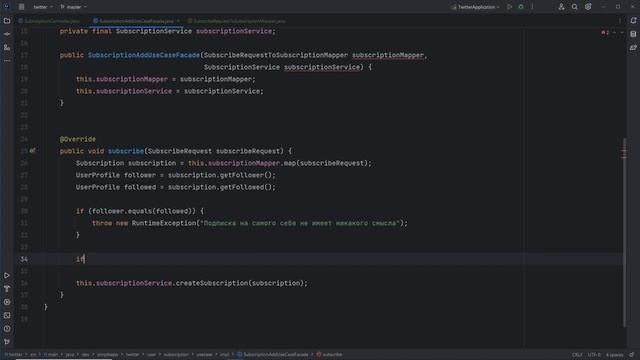The height and width of the screenshot is (360, 640).
Task: Open the Project tool window folder icon
Action: [7, 21]
